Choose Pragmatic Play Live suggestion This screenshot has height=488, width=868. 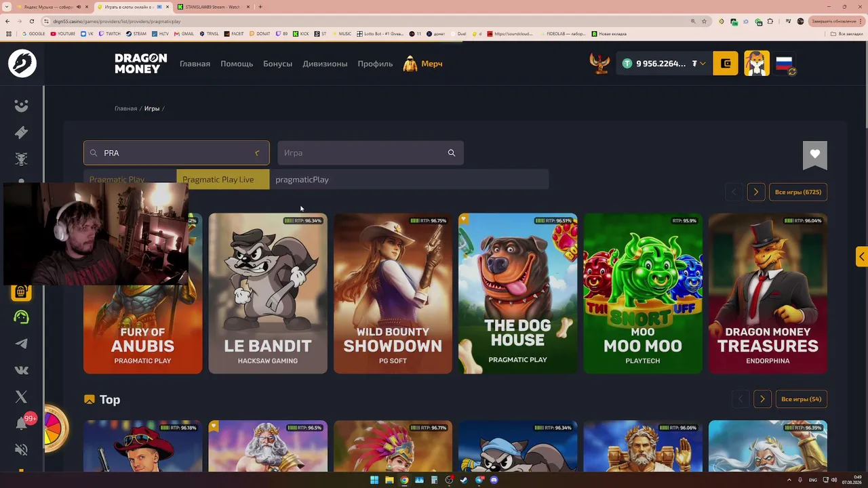(x=223, y=180)
